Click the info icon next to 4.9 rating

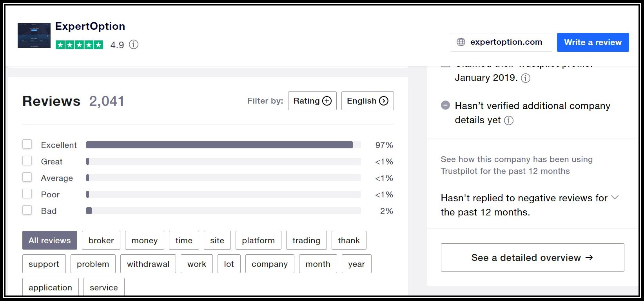(x=134, y=44)
